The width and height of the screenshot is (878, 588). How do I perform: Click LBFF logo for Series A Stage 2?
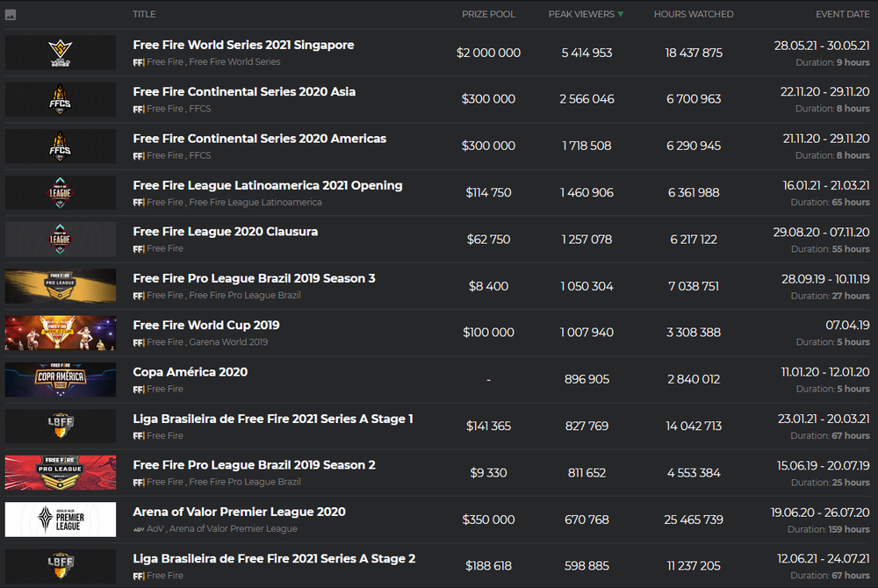[x=61, y=566]
